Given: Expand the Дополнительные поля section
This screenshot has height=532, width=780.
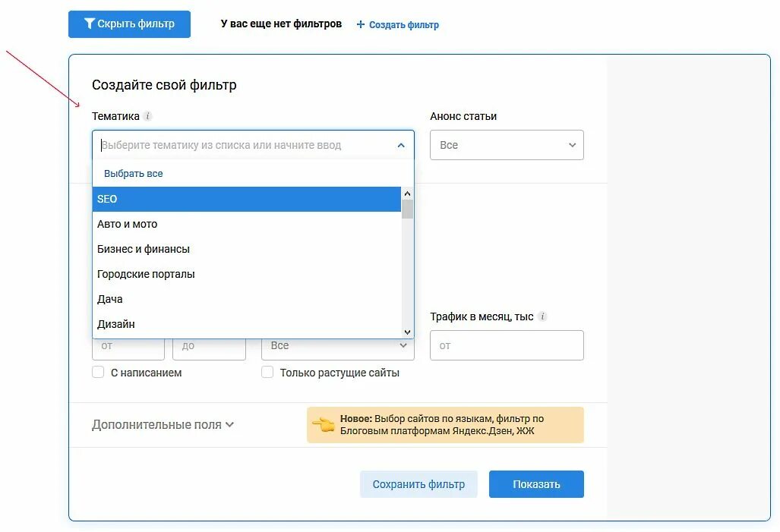Looking at the screenshot, I should 163,424.
